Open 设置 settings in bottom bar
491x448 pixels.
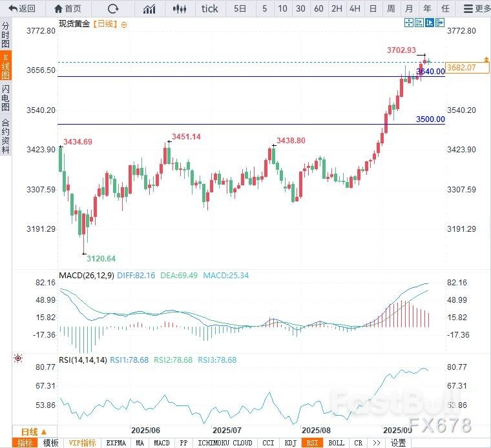[x=399, y=443]
